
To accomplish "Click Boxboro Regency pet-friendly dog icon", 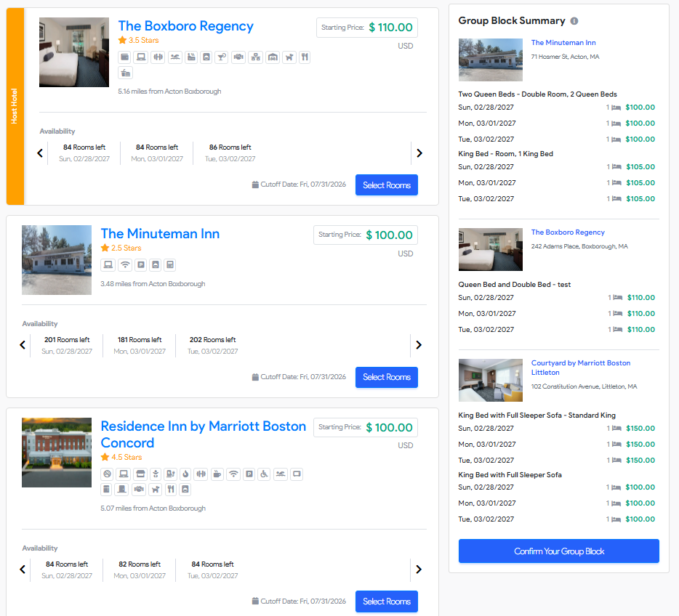I will point(289,57).
